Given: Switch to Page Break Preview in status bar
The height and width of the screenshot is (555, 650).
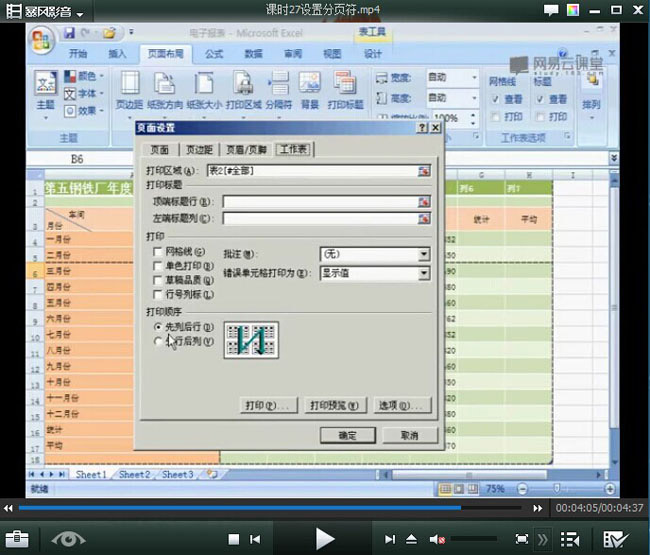Looking at the screenshot, I should click(473, 489).
